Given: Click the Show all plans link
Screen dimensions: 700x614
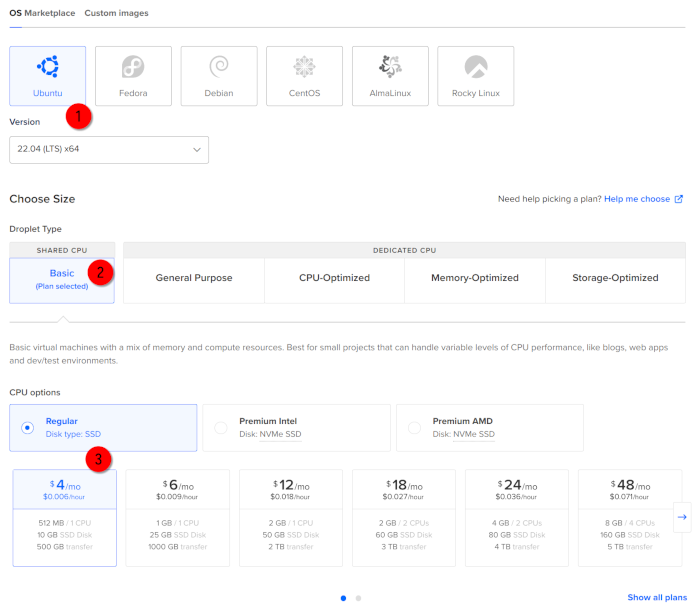Looking at the screenshot, I should 657,597.
